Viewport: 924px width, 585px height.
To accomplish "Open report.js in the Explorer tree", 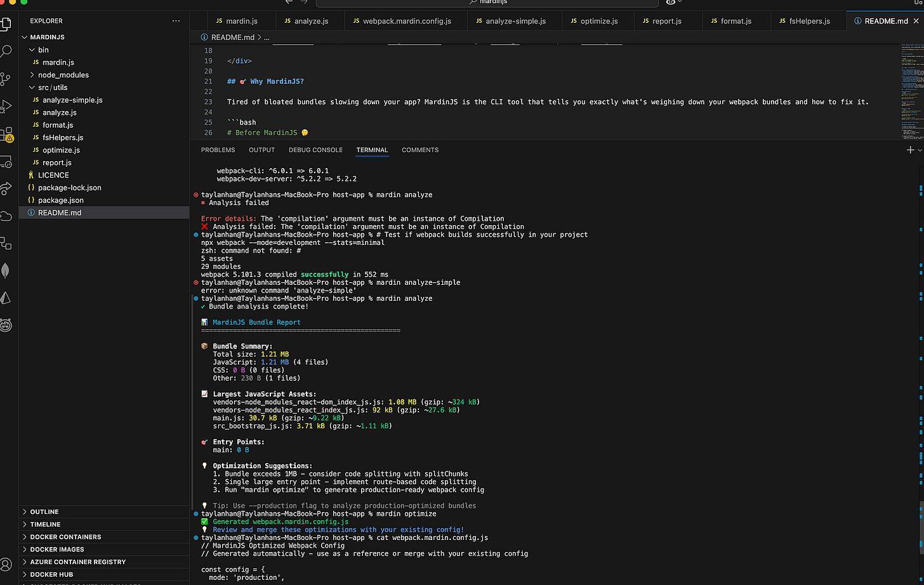I will (105, 162).
